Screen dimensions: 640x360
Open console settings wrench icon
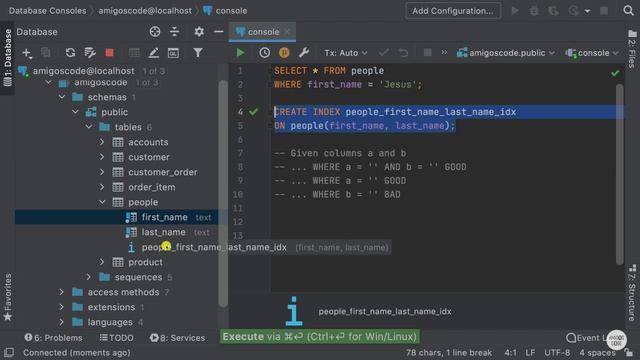coord(304,53)
